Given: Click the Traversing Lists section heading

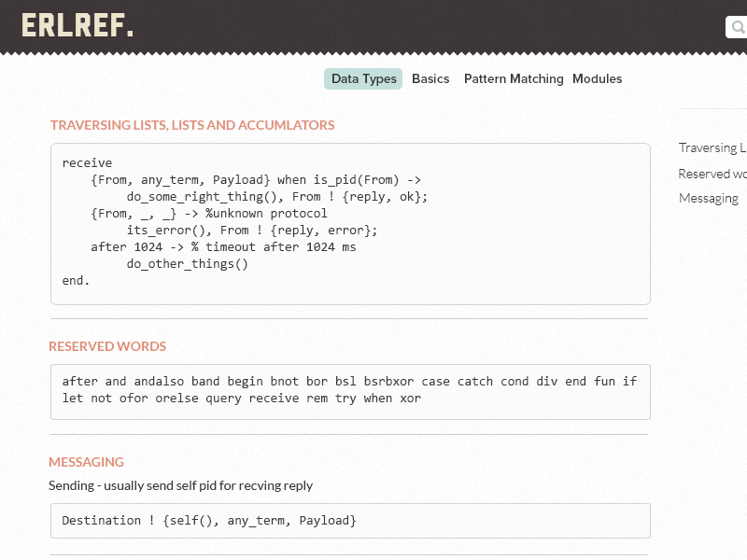Looking at the screenshot, I should 192,125.
